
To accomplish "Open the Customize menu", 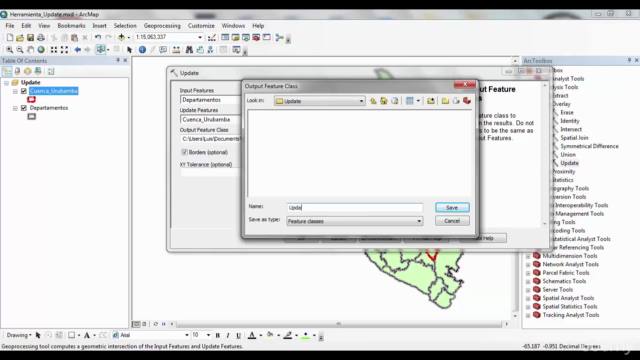I will click(201, 26).
